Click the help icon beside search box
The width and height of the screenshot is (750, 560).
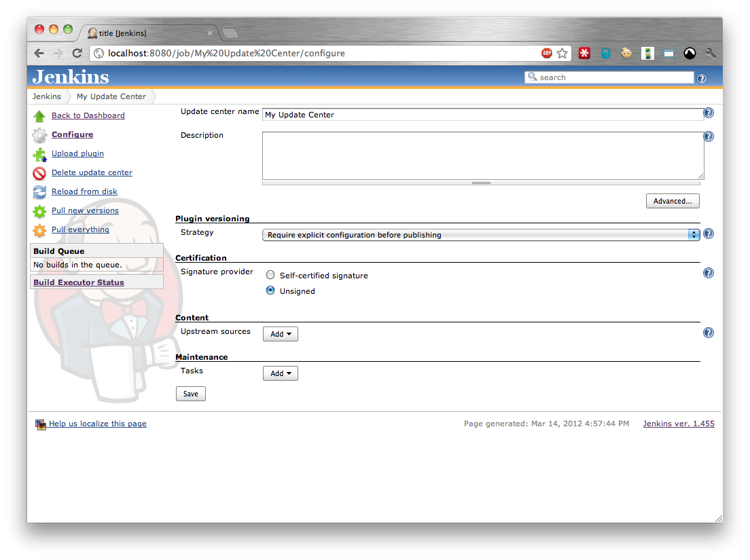(702, 79)
